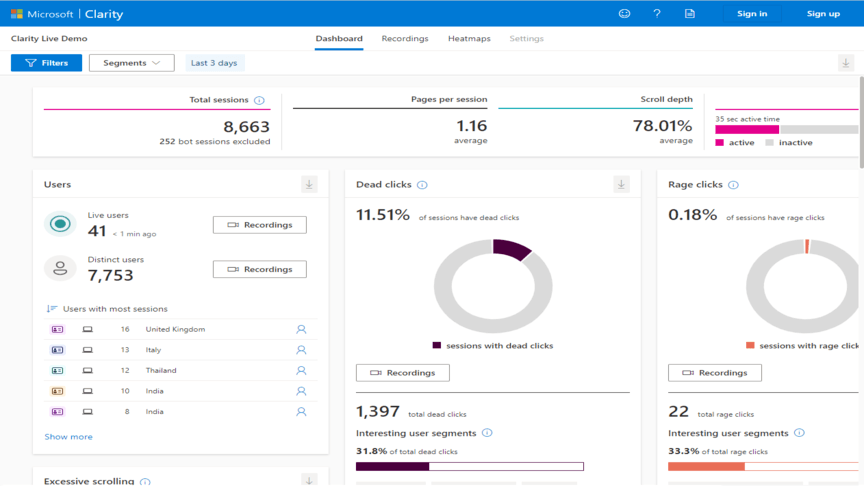The width and height of the screenshot is (864, 486).
Task: Download the Excessive scrolling card data
Action: coord(309,480)
